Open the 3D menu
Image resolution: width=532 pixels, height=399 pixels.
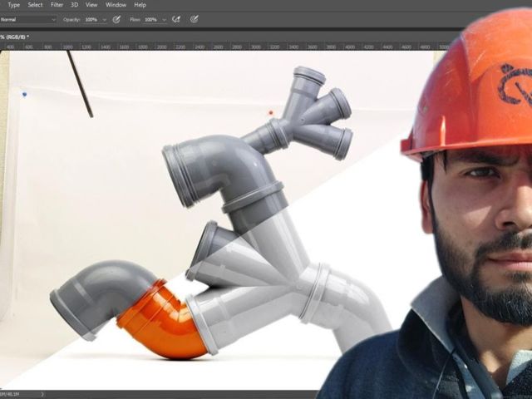pos(74,5)
